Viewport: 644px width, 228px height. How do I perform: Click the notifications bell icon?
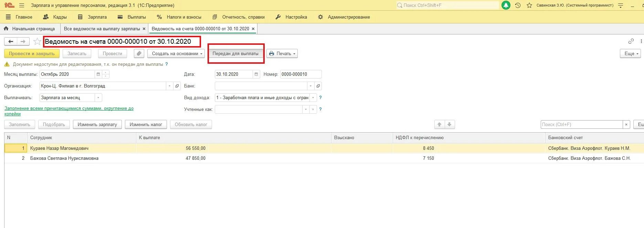point(506,5)
